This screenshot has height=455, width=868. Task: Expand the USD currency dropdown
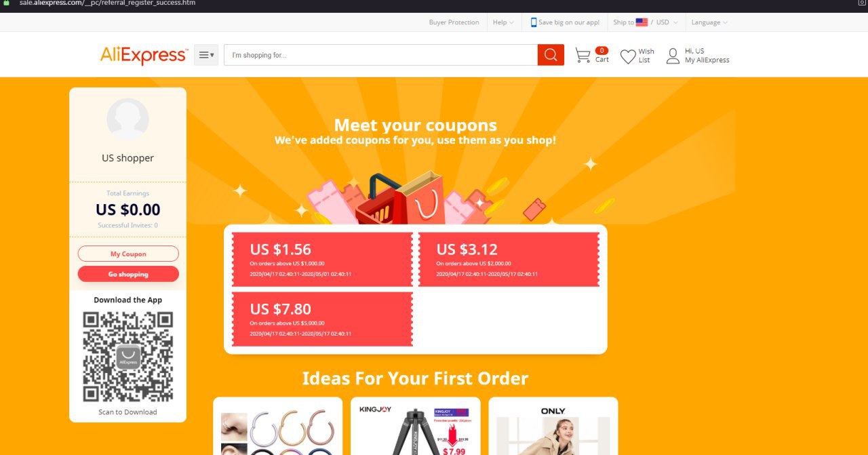click(x=667, y=22)
